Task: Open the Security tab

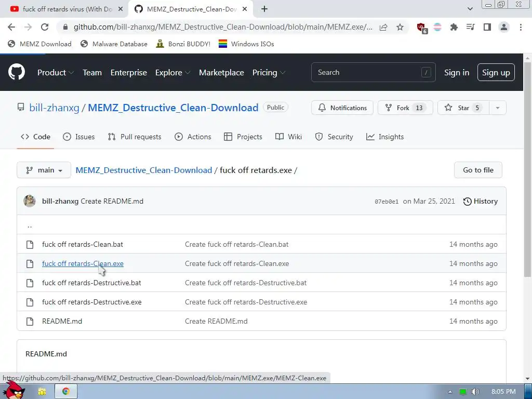Action: pos(334,137)
